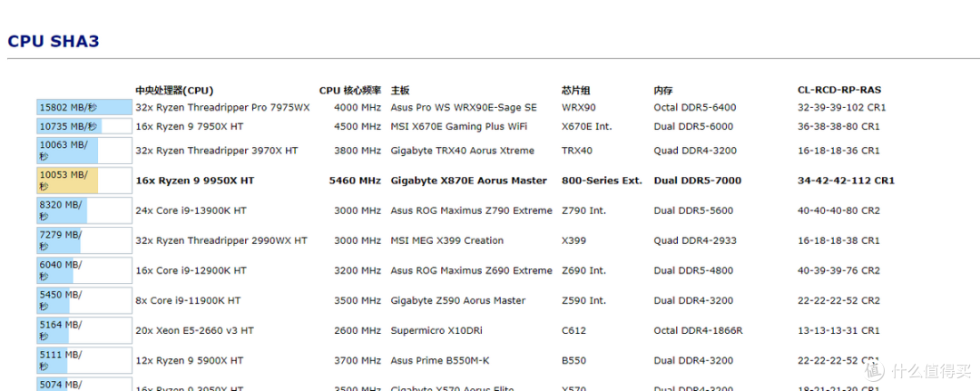
Task: Click Quad DDR4-2933 memory cell
Action: [695, 240]
